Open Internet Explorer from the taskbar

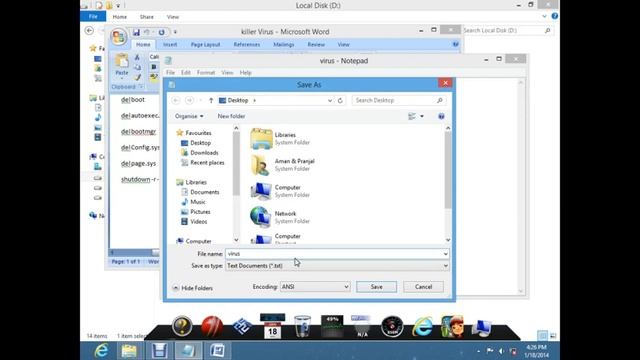tap(101, 351)
